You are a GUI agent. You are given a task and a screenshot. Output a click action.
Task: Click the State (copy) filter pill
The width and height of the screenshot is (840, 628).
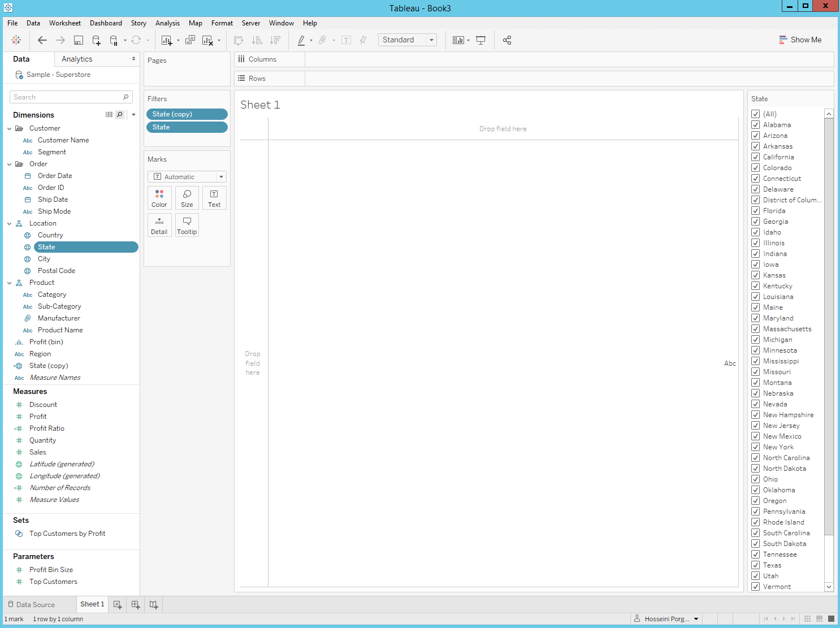[x=187, y=114]
